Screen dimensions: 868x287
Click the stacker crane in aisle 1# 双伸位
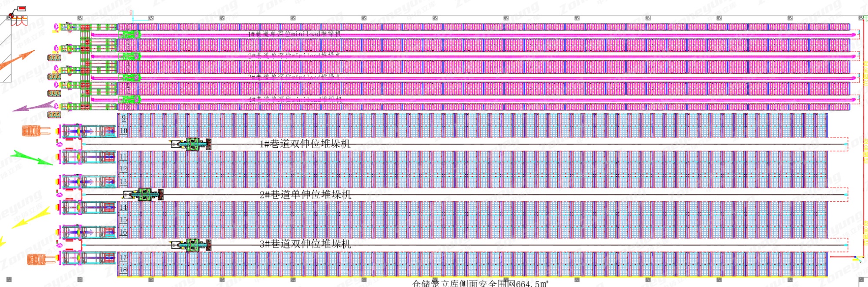[x=191, y=144]
